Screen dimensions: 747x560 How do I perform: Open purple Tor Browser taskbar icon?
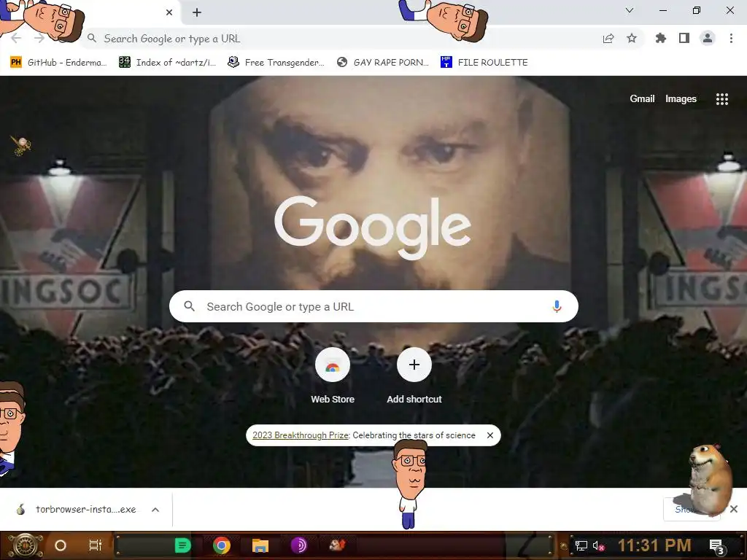[298, 545]
